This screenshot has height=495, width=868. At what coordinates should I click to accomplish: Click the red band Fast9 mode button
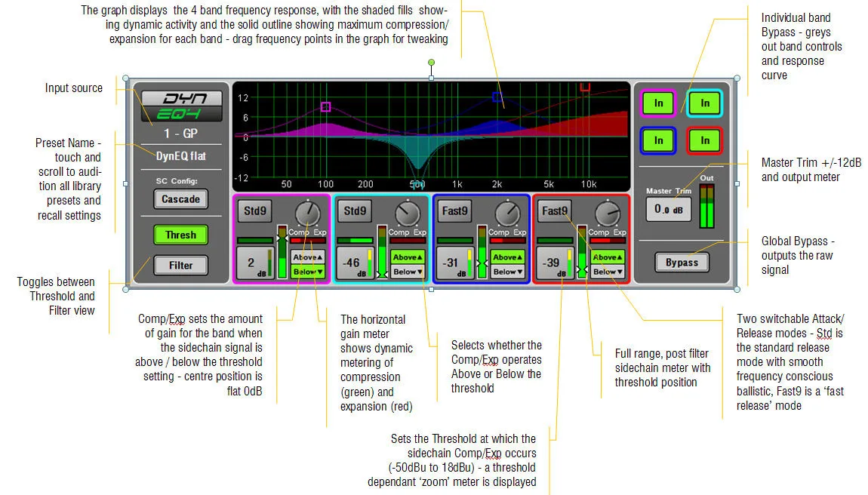[x=554, y=211]
